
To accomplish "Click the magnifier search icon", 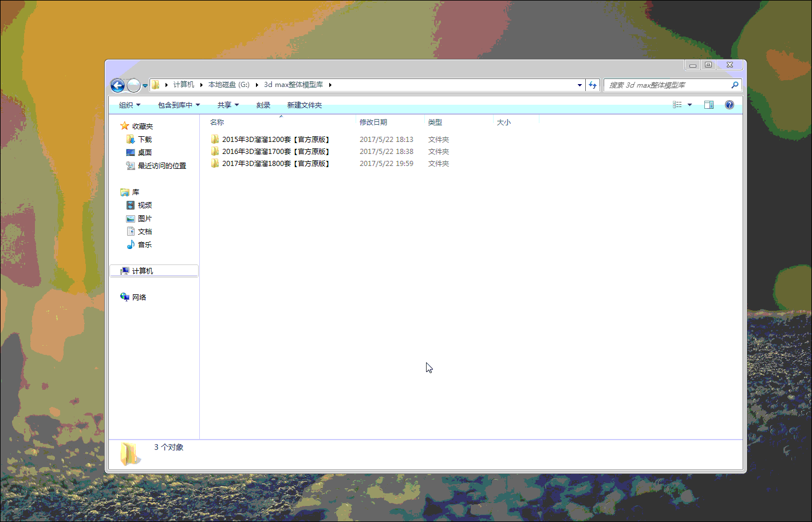I will 735,85.
